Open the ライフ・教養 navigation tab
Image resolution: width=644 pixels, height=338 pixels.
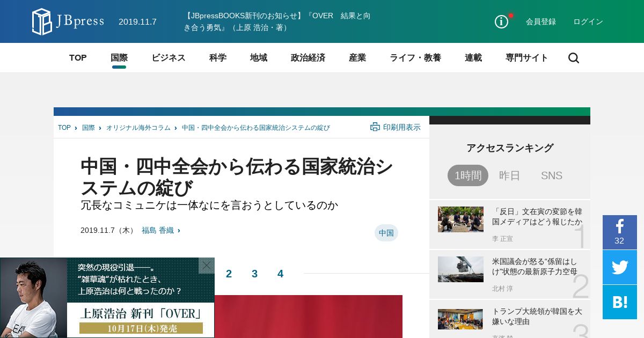(415, 58)
